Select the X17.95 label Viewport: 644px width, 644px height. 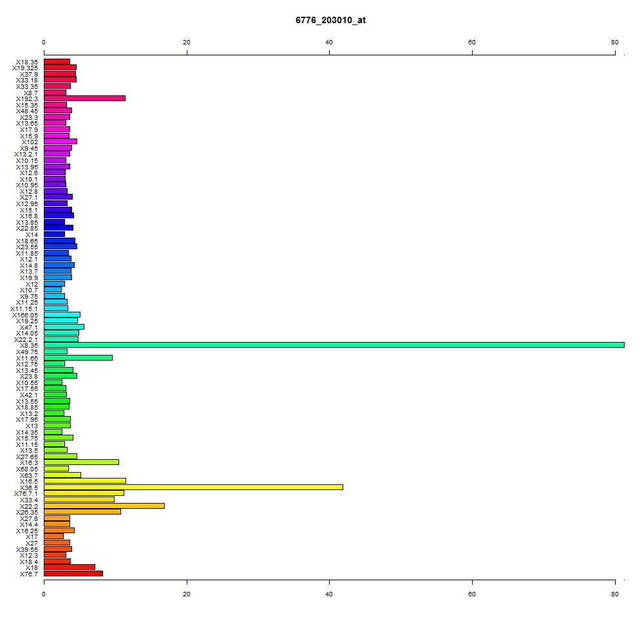(x=26, y=420)
